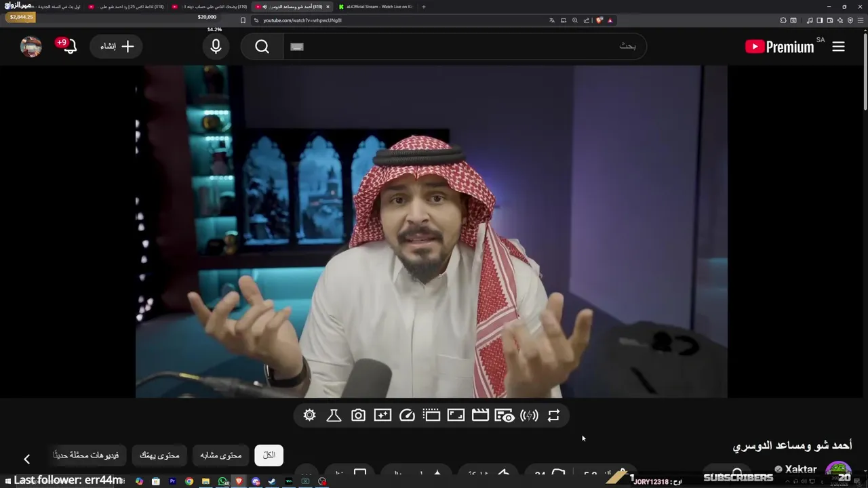Viewport: 868px width, 488px height.
Task: Close the active YouTube tab
Action: pos(328,7)
